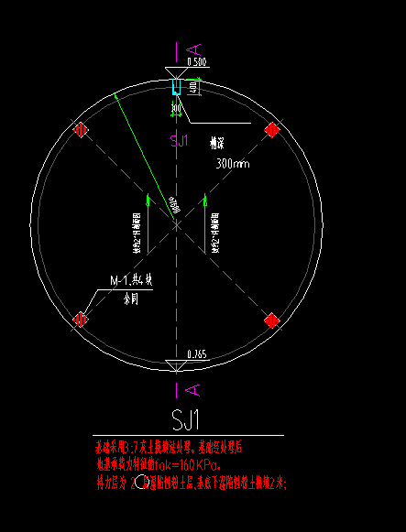406x532 pixels.
Task: Click the 300mm groove depth text
Action: tap(233, 164)
